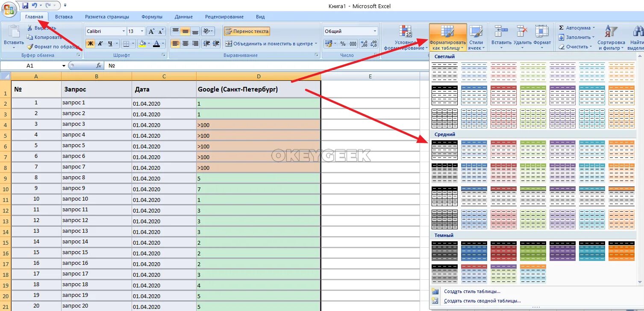The height and width of the screenshot is (311, 644).
Task: Click the large Вставить paste button
Action: coord(14,38)
